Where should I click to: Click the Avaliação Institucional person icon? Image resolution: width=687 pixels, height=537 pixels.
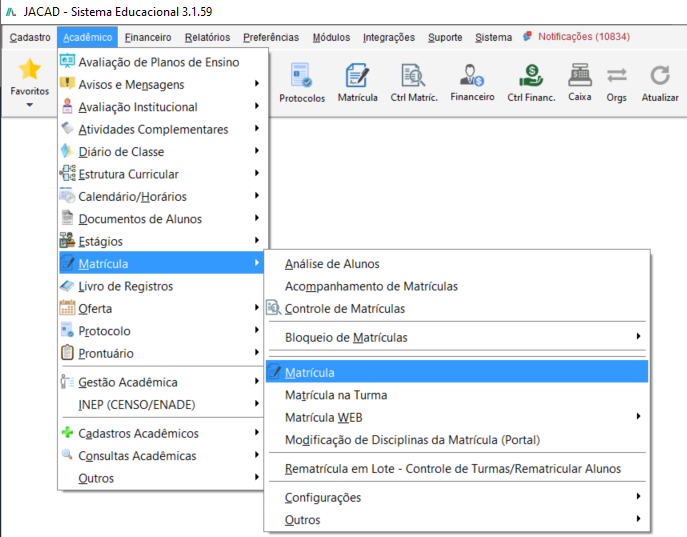point(67,106)
